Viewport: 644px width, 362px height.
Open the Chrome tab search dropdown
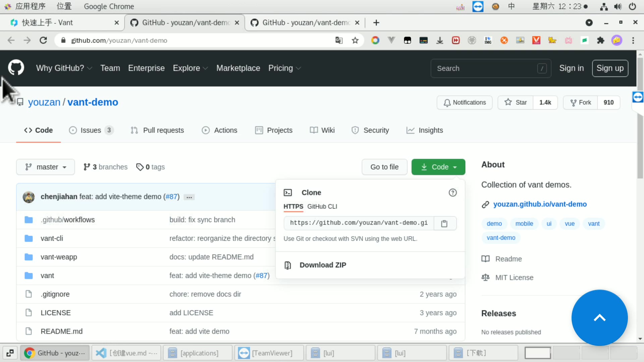(589, 23)
